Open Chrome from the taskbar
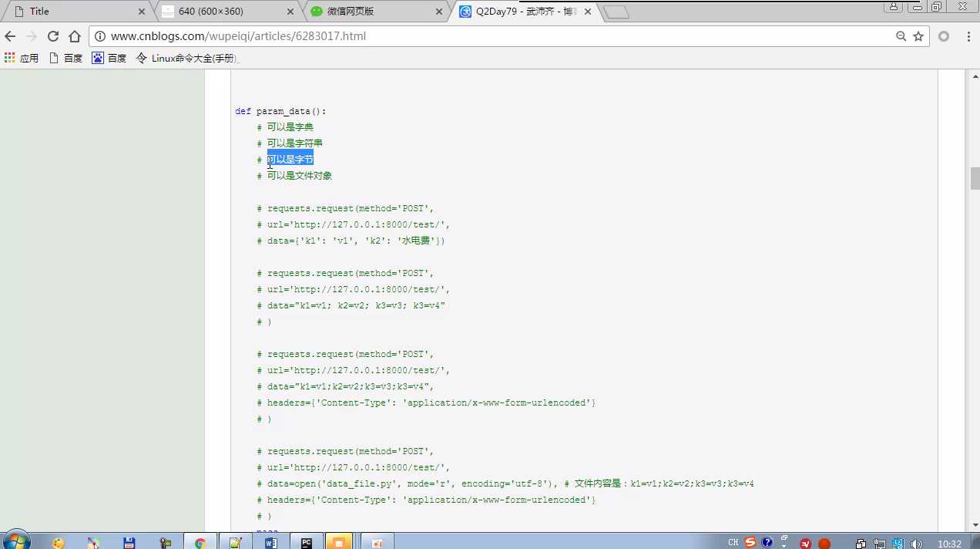The width and height of the screenshot is (980, 549). [200, 543]
